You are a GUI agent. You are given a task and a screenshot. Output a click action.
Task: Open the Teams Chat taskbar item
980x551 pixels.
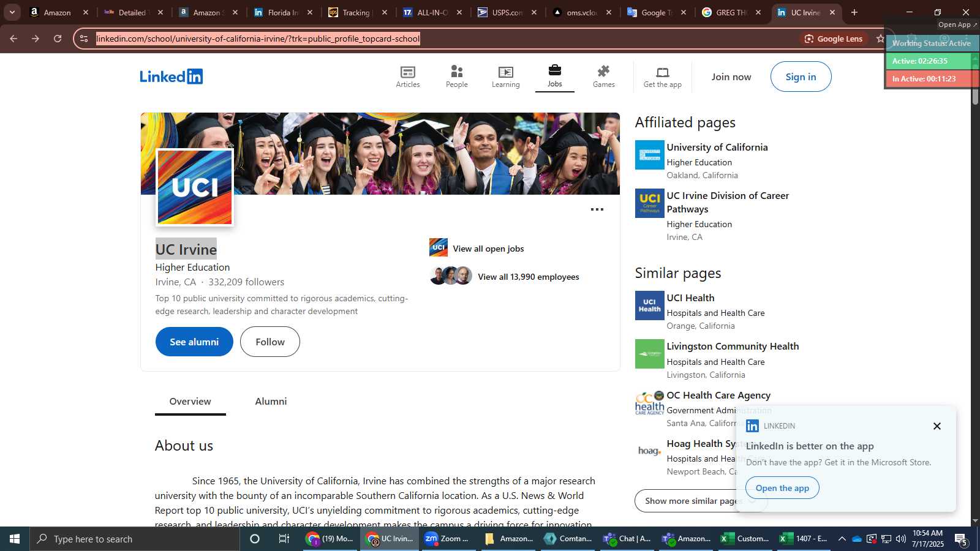tap(627, 539)
